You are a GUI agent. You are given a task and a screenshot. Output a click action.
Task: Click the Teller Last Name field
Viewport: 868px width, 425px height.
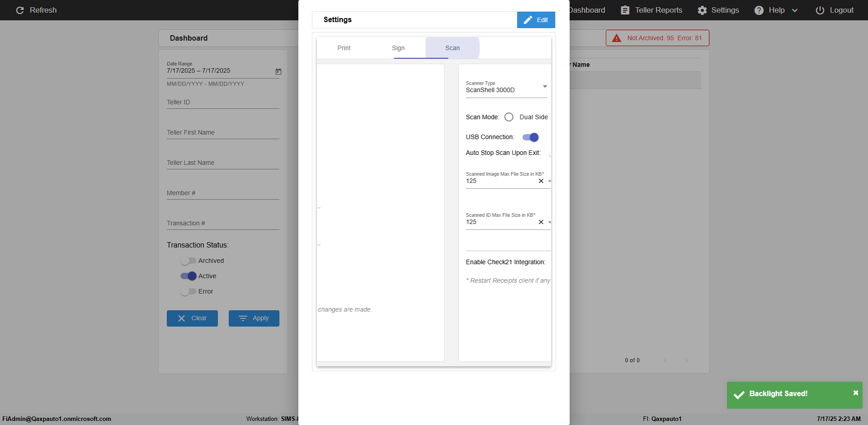223,163
